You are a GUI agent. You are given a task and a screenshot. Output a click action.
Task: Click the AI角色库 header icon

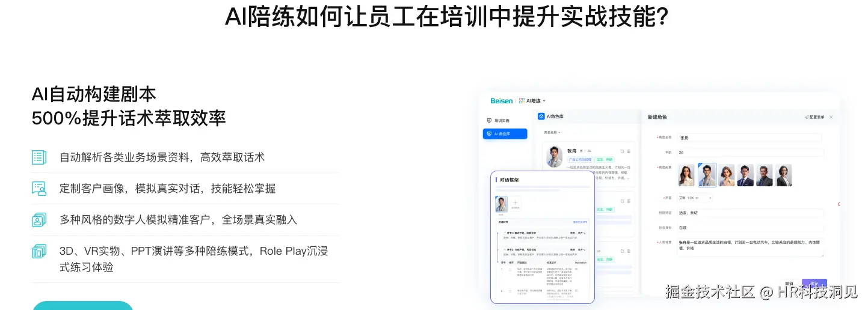[541, 117]
